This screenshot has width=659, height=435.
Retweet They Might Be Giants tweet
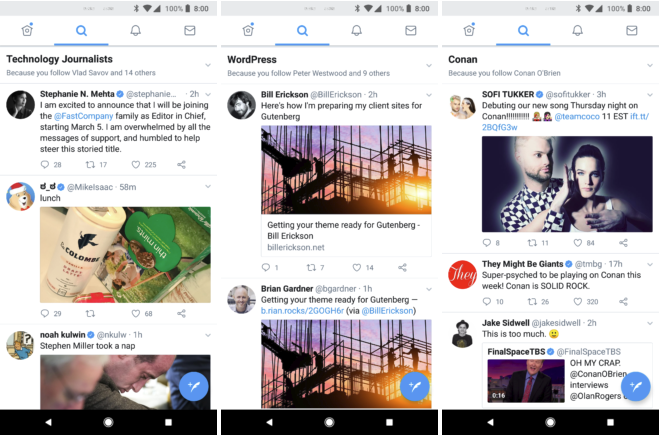[x=532, y=301]
